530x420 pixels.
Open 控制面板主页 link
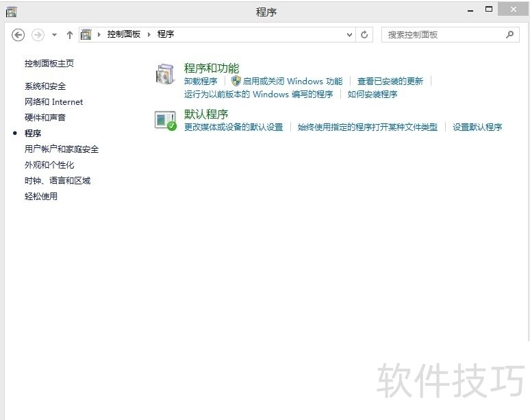coord(49,63)
